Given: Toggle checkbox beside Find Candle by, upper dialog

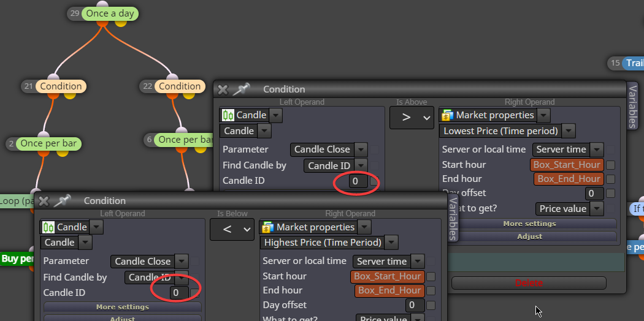Looking at the screenshot, I should [374, 165].
